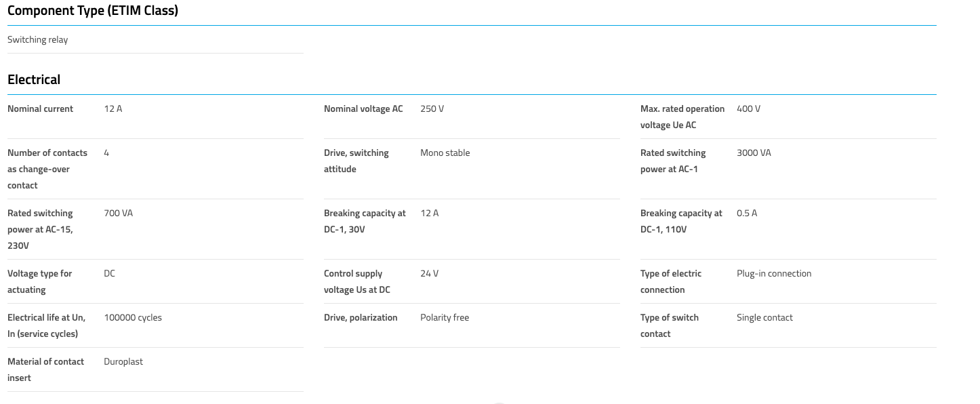This screenshot has height=404, width=980.
Task: Select the '100000 cycles' value
Action: [x=133, y=317]
